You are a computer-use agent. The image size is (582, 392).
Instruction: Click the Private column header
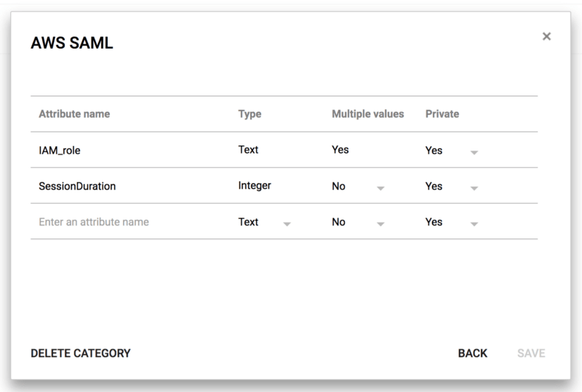click(x=442, y=114)
